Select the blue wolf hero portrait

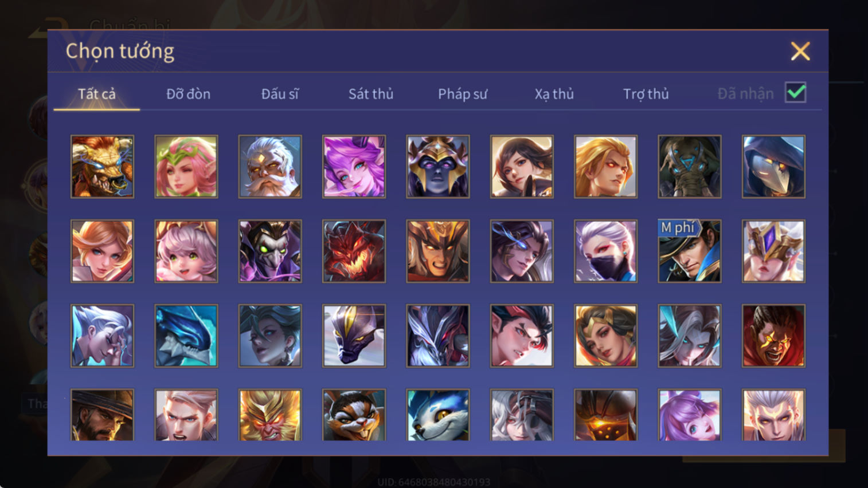438,415
